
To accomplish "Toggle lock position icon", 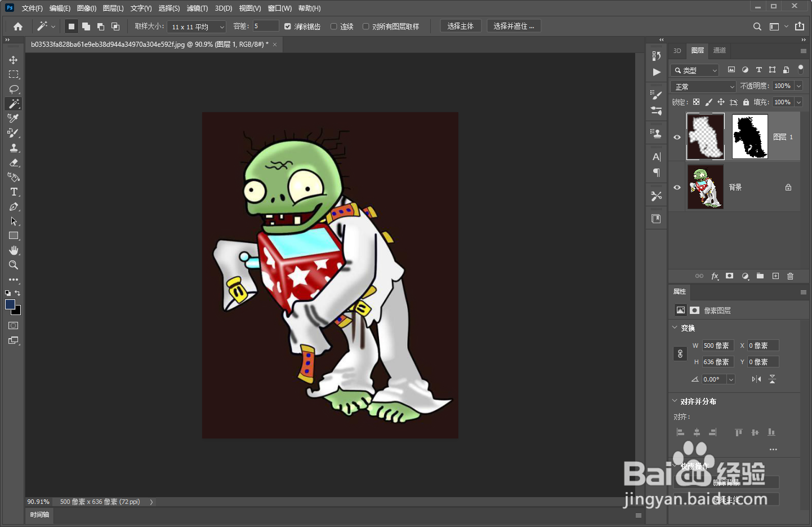I will click(x=721, y=102).
